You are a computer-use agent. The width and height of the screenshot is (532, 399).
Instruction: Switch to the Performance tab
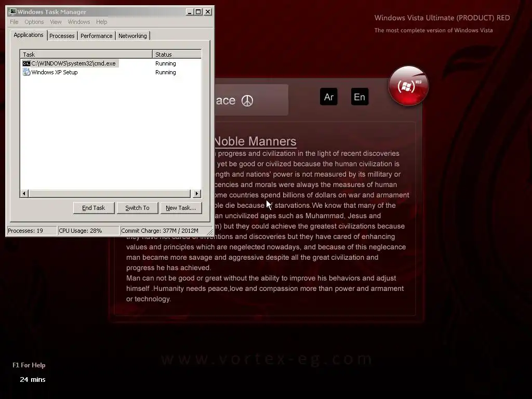96,36
